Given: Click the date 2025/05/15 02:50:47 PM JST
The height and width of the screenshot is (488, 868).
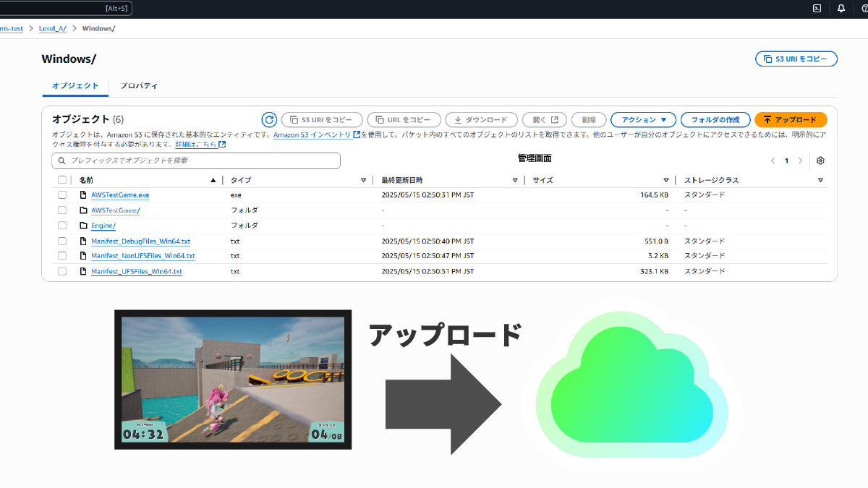Looking at the screenshot, I should [x=427, y=256].
